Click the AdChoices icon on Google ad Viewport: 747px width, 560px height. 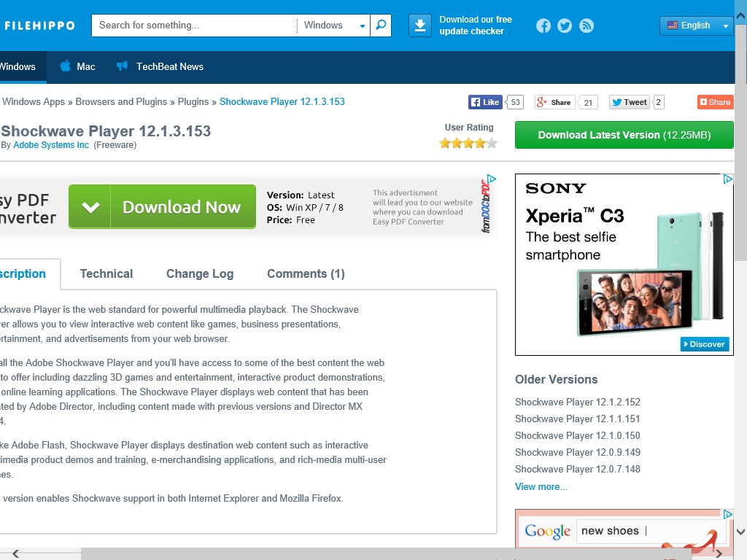[727, 514]
